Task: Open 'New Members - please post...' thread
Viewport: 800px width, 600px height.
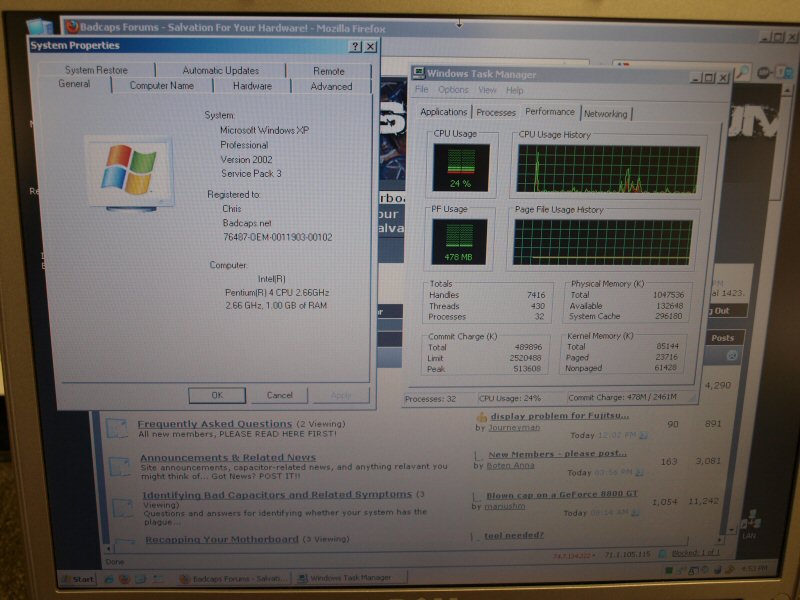Action: (557, 454)
